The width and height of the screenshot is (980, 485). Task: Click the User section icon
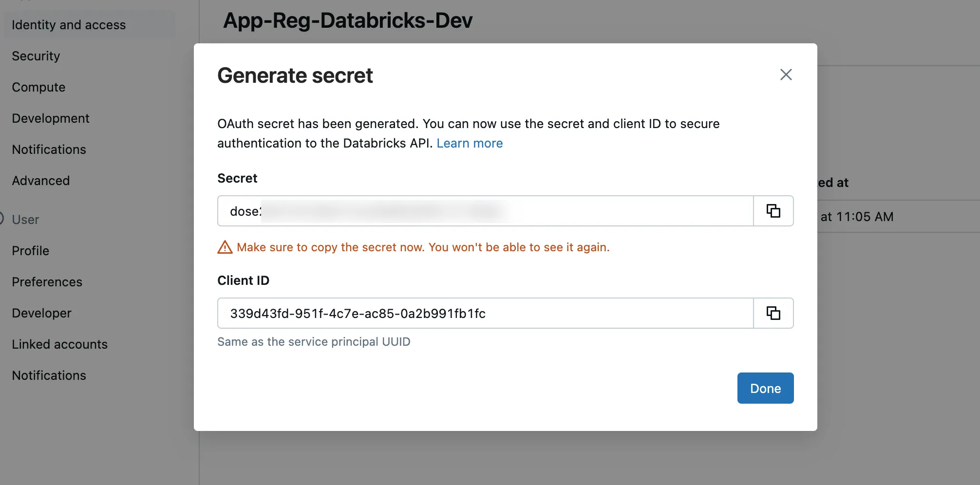coord(1,219)
